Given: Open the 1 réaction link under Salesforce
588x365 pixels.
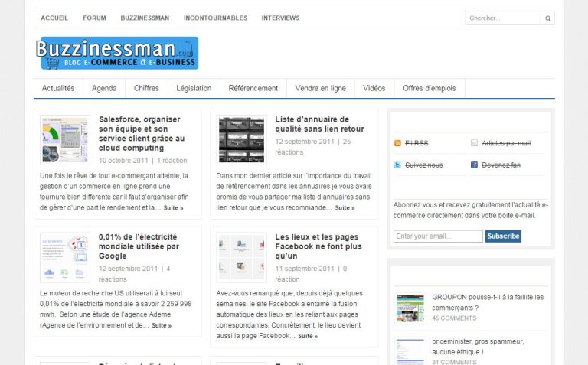Looking at the screenshot, I should coord(171,161).
